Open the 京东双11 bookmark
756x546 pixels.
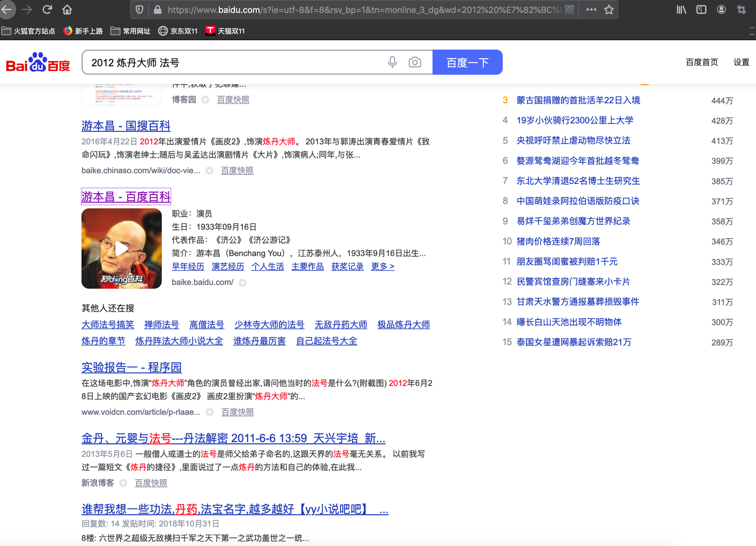pyautogui.click(x=178, y=31)
